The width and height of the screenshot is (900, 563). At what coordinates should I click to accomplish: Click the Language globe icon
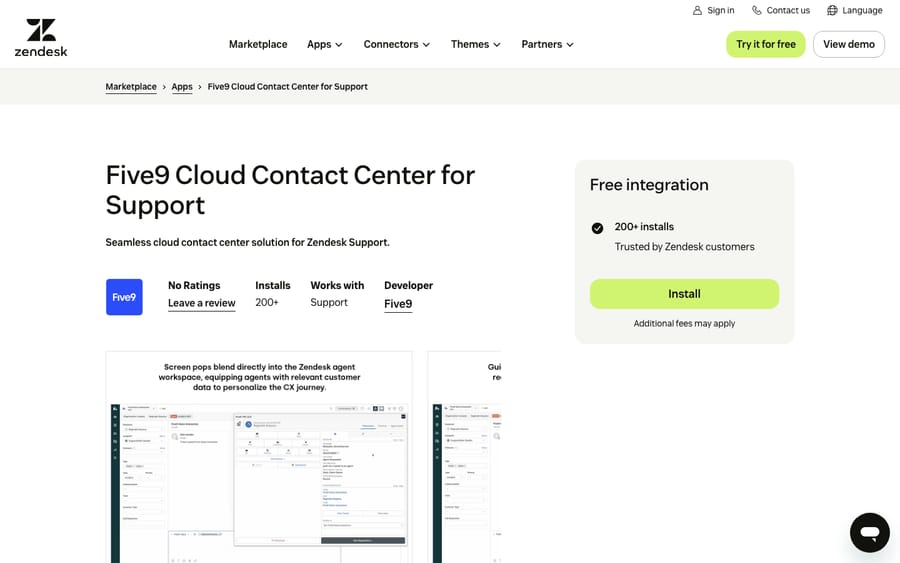point(832,10)
